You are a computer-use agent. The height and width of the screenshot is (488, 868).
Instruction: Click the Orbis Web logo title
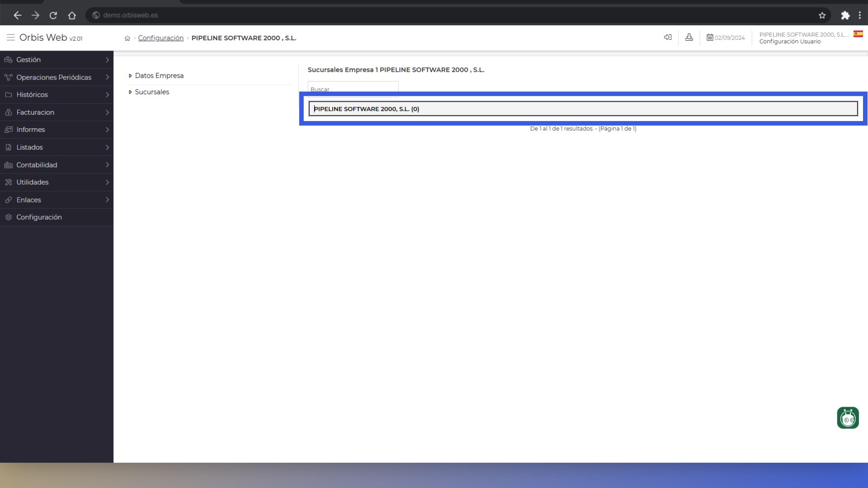click(x=51, y=38)
